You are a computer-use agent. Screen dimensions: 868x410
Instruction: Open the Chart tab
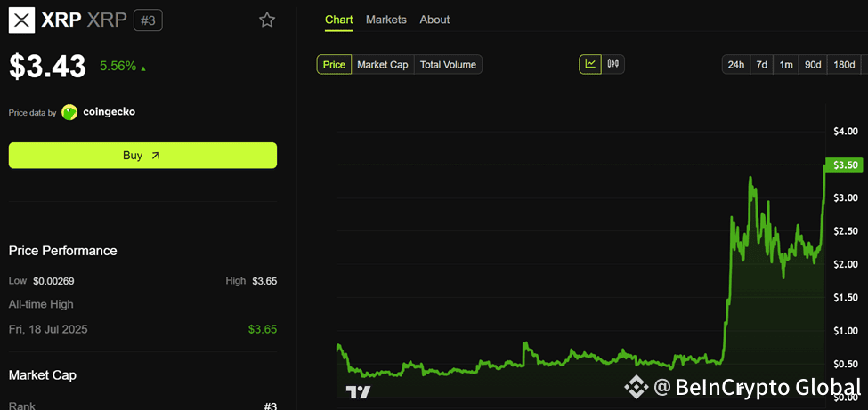(x=339, y=20)
